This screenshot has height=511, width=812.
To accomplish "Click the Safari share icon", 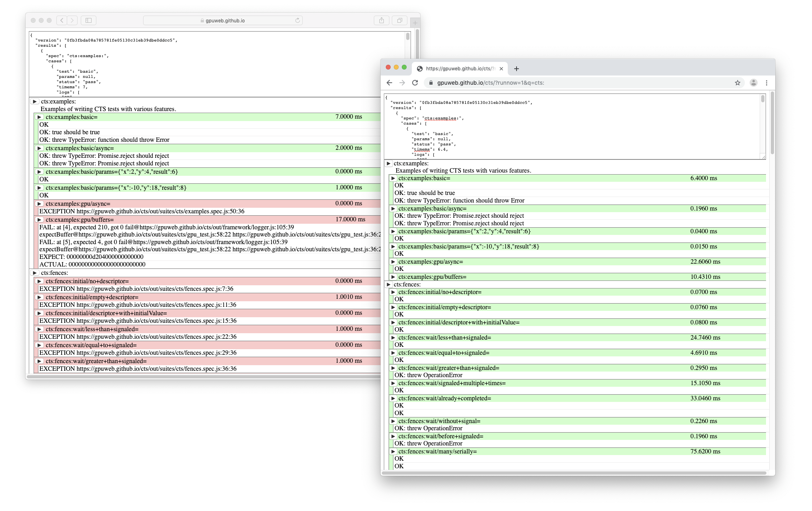I will (382, 20).
